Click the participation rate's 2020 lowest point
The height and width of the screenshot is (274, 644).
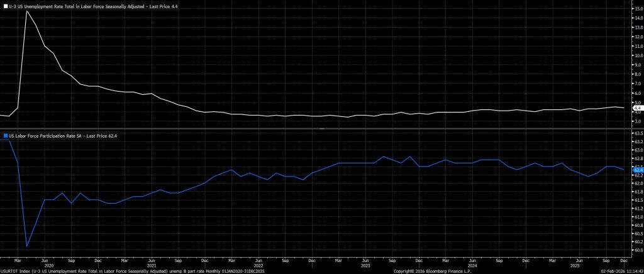(x=26, y=246)
